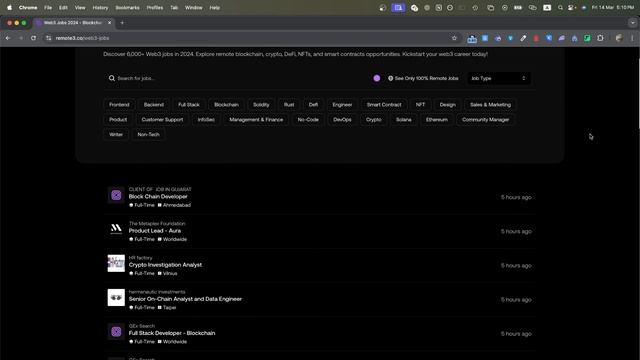Open The Metaplex Foundation logo

(x=116, y=229)
